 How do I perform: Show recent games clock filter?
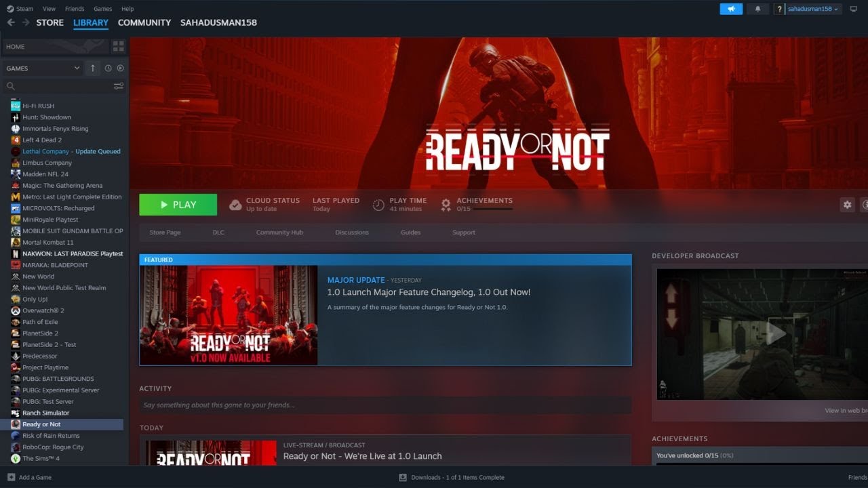coord(108,68)
